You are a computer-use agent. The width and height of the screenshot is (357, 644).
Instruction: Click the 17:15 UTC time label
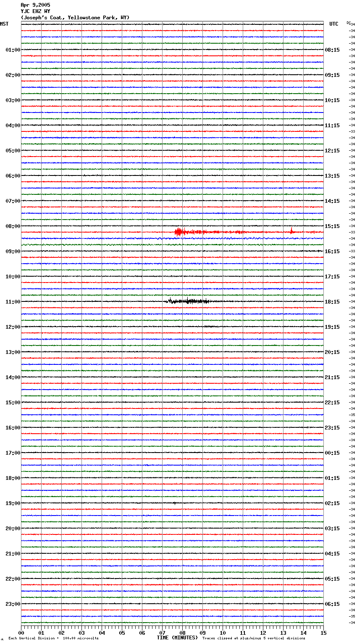click(332, 277)
